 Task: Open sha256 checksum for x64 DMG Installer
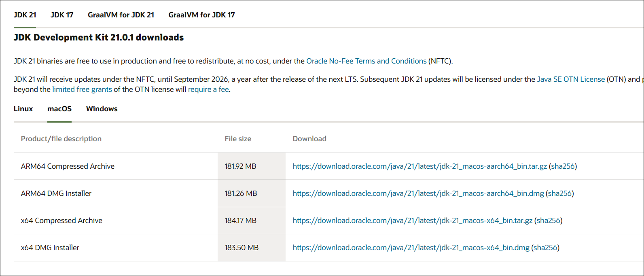[x=547, y=247]
